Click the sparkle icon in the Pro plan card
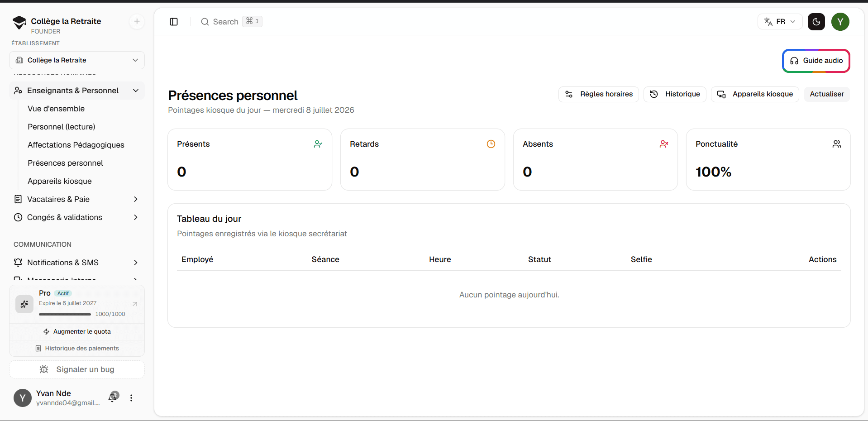Viewport: 868px width, 421px height. 24,304
